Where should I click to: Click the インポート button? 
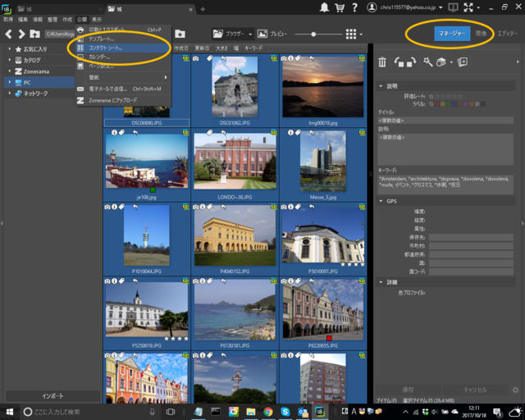(52, 395)
